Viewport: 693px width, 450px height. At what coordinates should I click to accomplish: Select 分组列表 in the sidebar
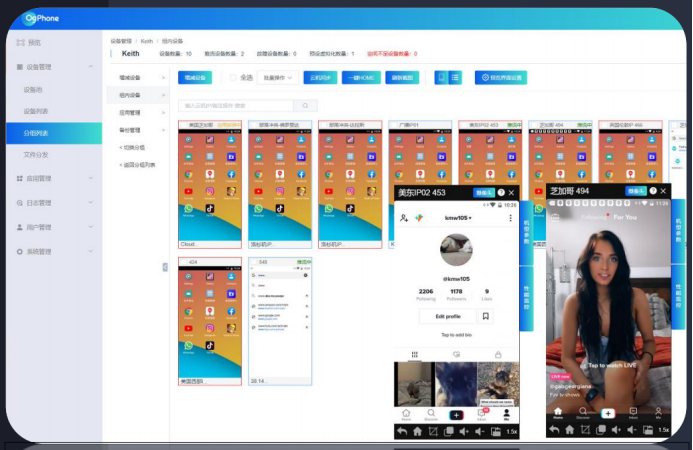click(x=54, y=133)
